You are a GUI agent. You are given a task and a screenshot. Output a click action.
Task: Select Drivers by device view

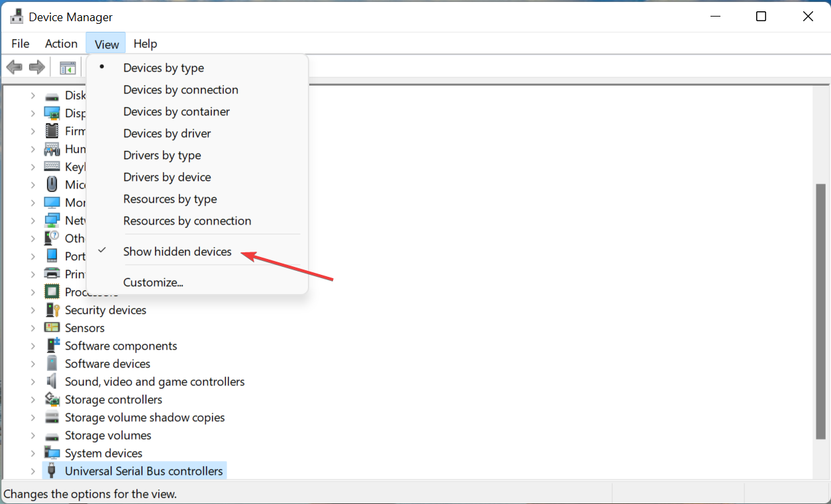(197, 177)
